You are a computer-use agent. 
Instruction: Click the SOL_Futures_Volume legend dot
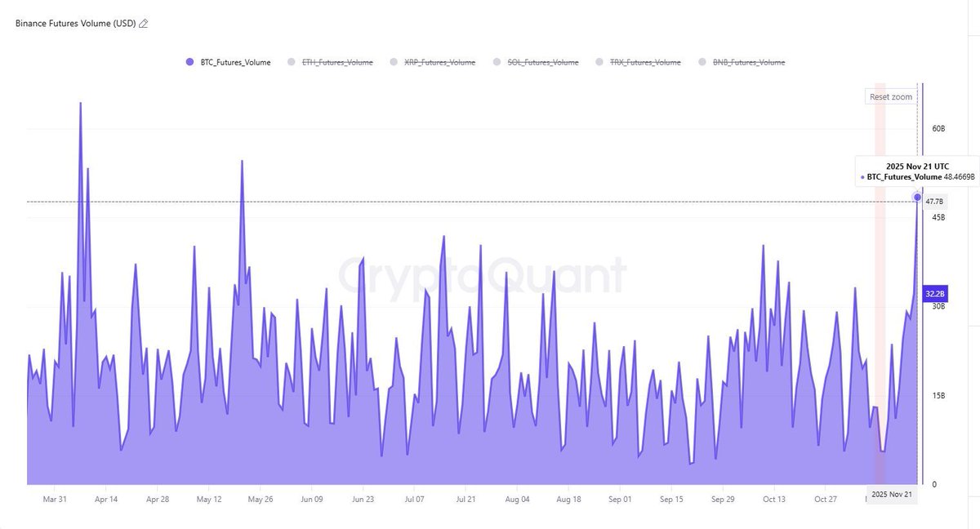(495, 61)
